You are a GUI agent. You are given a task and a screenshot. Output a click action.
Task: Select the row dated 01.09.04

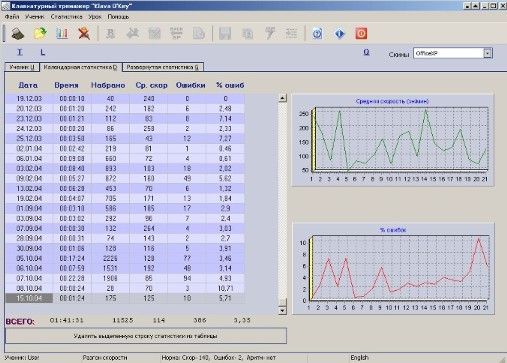[125, 209]
